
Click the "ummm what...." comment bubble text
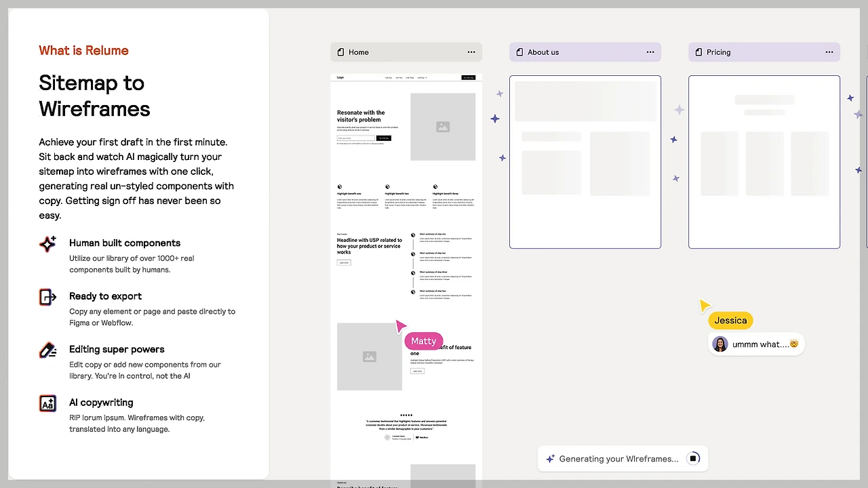pos(765,344)
